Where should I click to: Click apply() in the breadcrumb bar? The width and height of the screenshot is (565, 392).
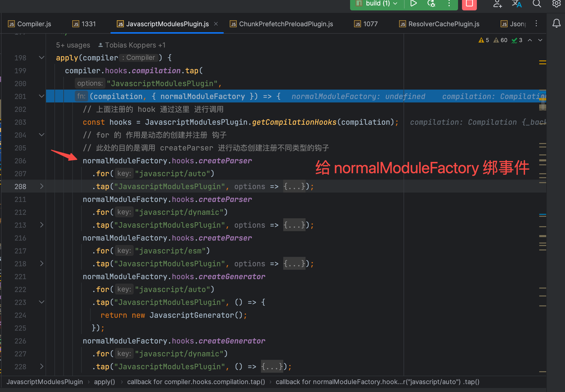(104, 382)
